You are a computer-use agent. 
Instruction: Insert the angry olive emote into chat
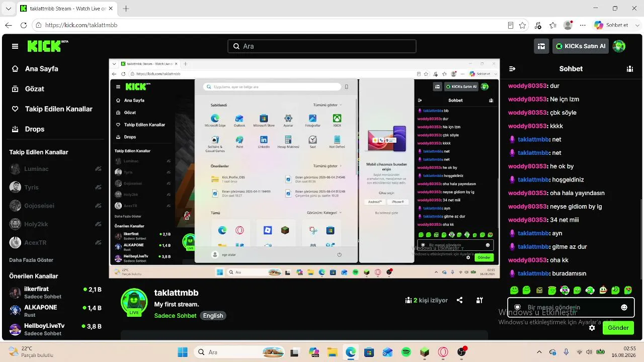coord(539,290)
